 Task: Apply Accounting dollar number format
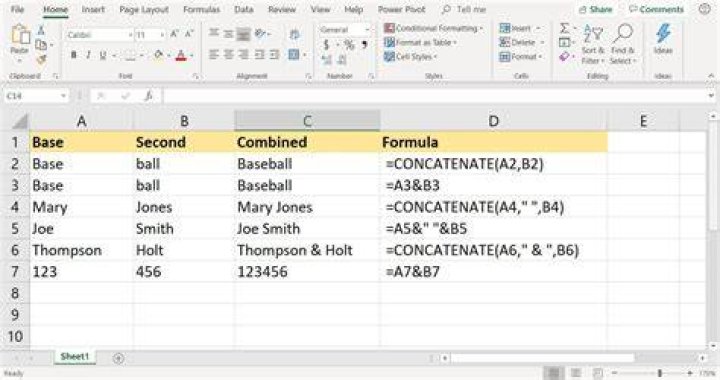[326, 45]
